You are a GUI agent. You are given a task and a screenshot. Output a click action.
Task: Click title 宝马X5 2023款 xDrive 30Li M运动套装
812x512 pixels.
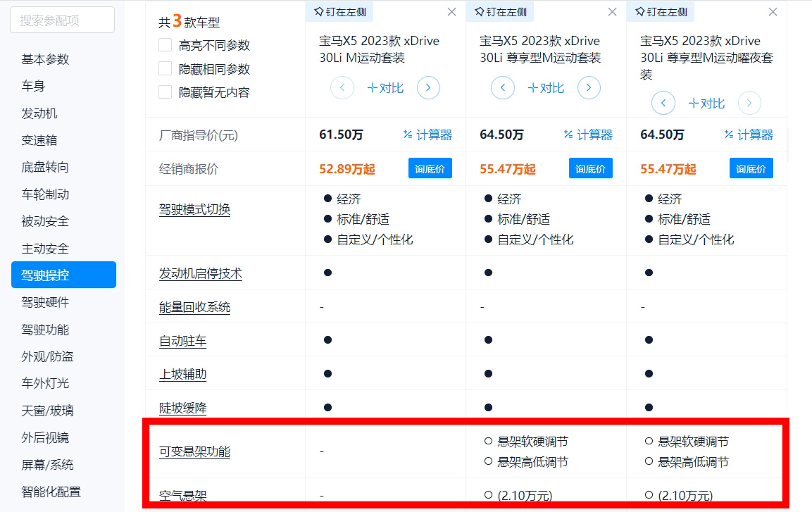tap(379, 49)
